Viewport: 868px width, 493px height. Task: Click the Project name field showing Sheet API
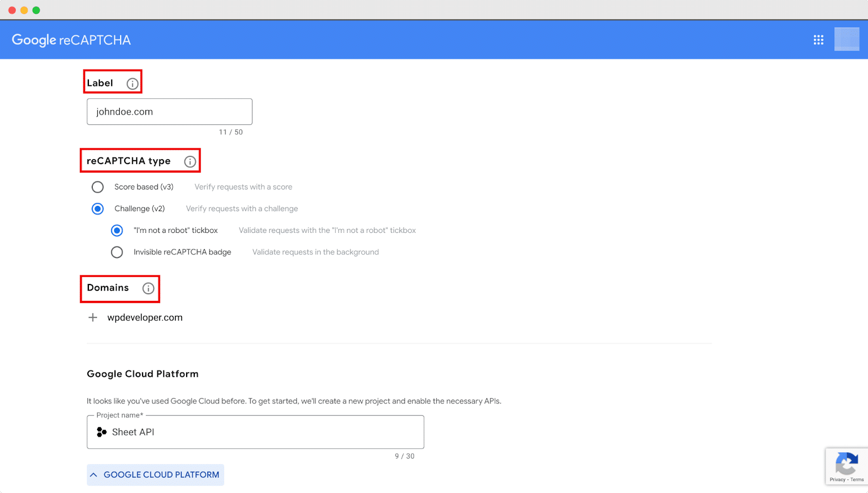pyautogui.click(x=255, y=432)
